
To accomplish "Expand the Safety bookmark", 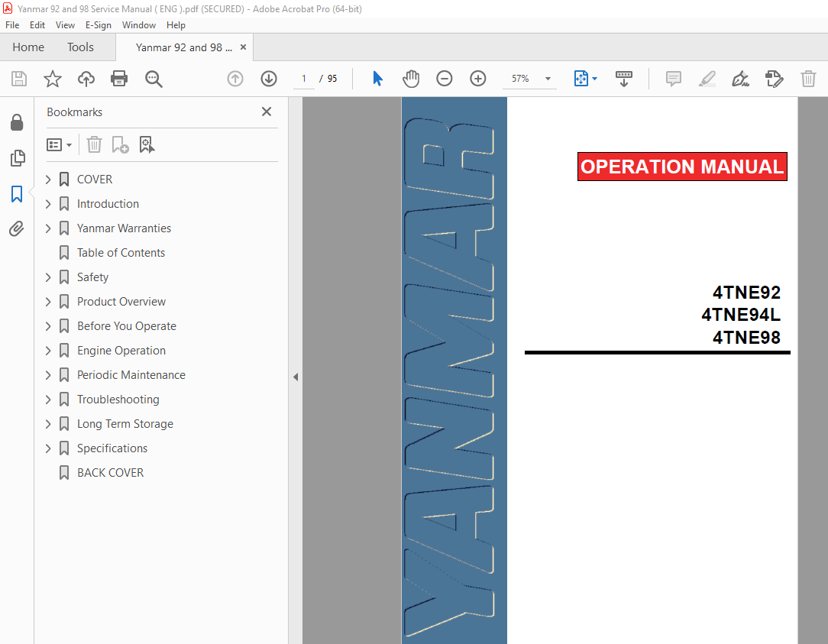I will tap(48, 277).
